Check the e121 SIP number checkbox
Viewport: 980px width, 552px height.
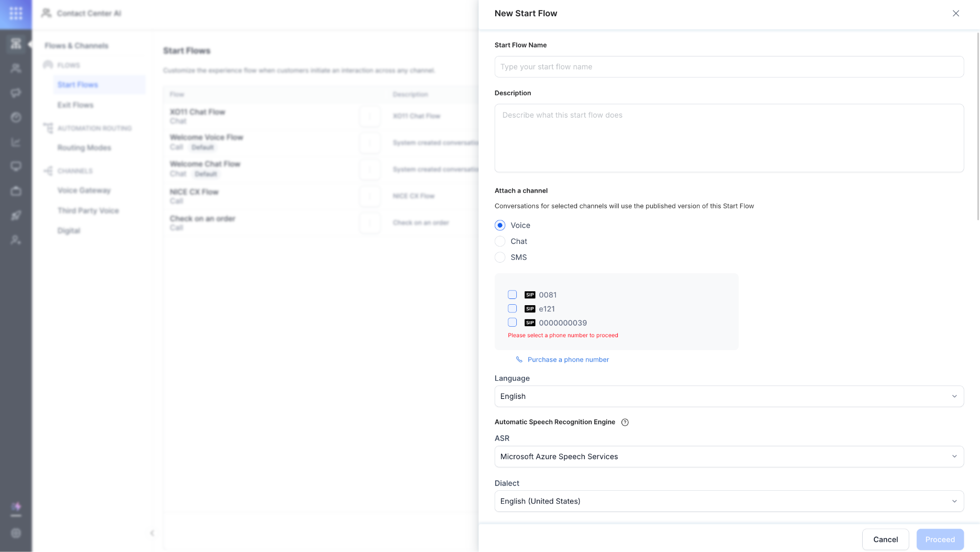(512, 309)
